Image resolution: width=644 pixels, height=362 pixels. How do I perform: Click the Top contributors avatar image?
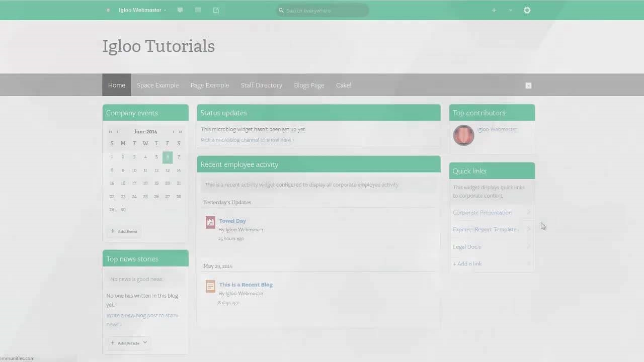(x=463, y=135)
